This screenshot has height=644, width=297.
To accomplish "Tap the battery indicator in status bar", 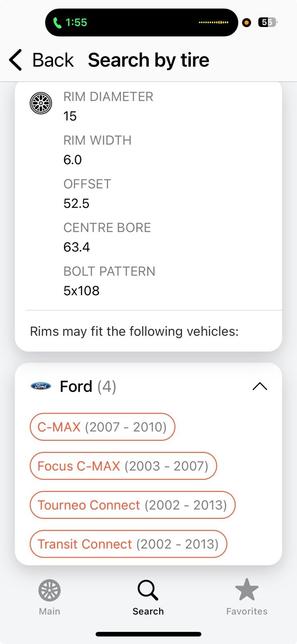I will click(268, 23).
